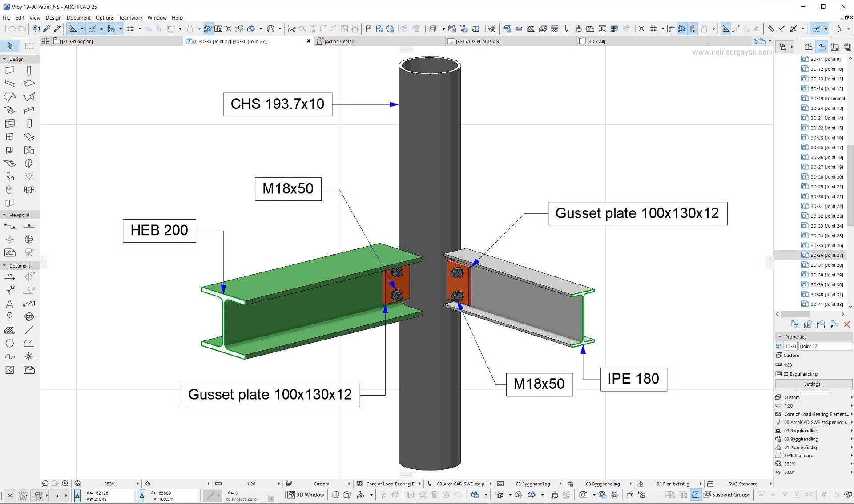Image resolution: width=854 pixels, height=504 pixels.
Task: Click the Undo icon in the toolbar
Action: 12,29
